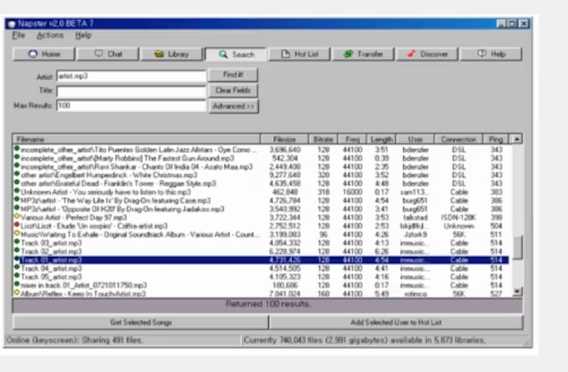Switch to the Chat section
568x372 pixels.
pos(108,54)
